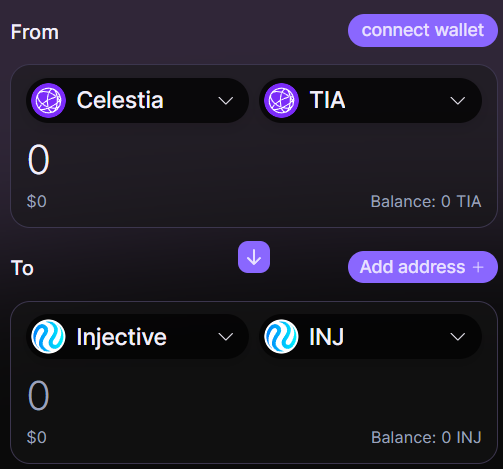Click the connect wallet button
Image resolution: width=503 pixels, height=469 pixels.
423,30
